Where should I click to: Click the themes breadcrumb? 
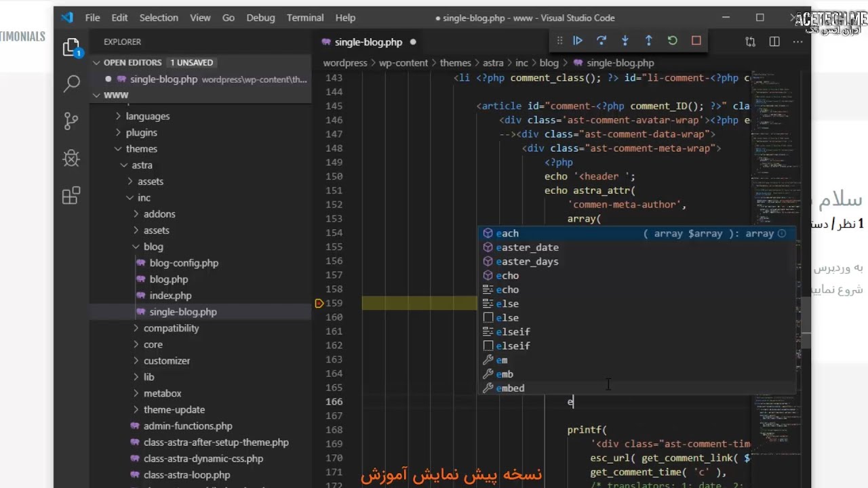(455, 62)
